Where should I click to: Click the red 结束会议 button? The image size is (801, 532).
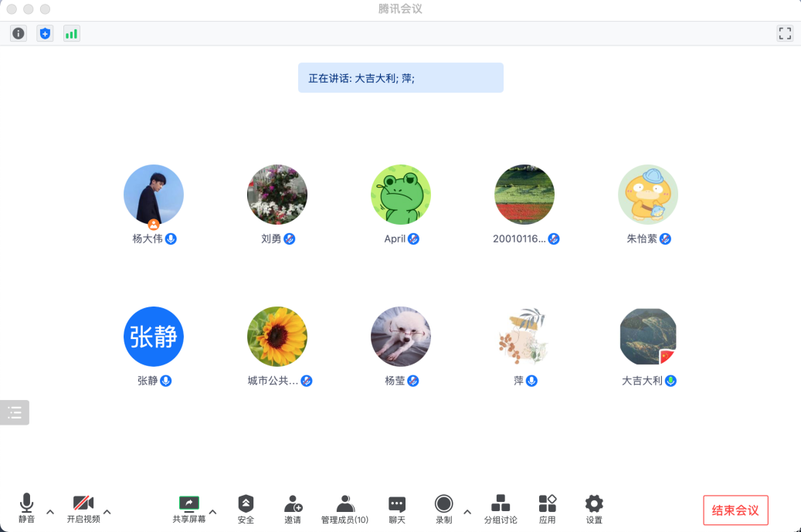tap(735, 510)
